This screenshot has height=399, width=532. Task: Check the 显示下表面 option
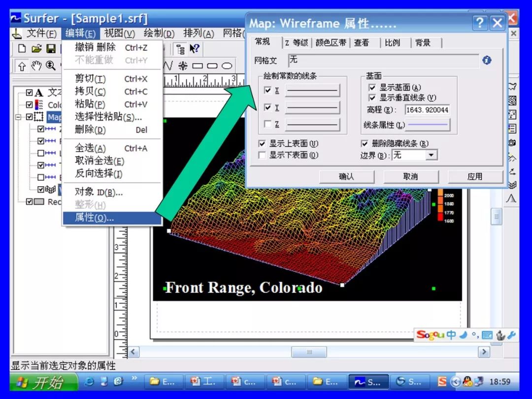(x=263, y=155)
